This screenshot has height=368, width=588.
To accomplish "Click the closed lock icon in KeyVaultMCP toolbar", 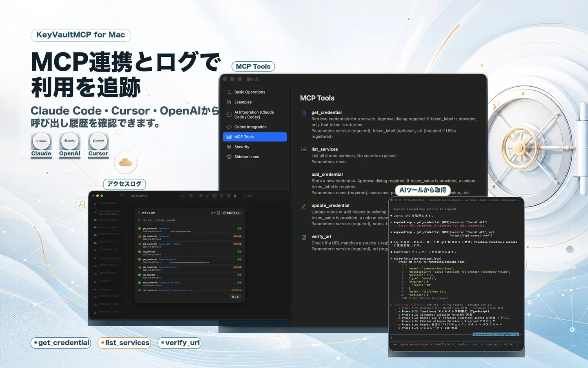I will pyautogui.click(x=235, y=196).
